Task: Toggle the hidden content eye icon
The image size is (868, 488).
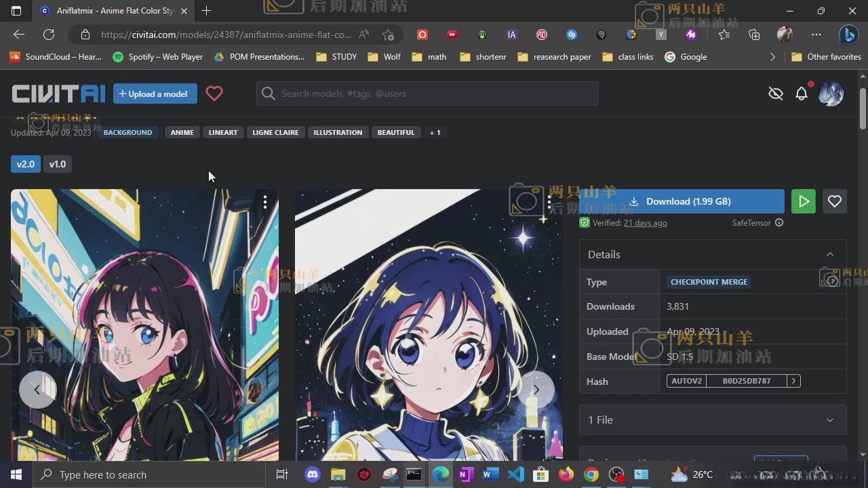Action: (x=776, y=94)
